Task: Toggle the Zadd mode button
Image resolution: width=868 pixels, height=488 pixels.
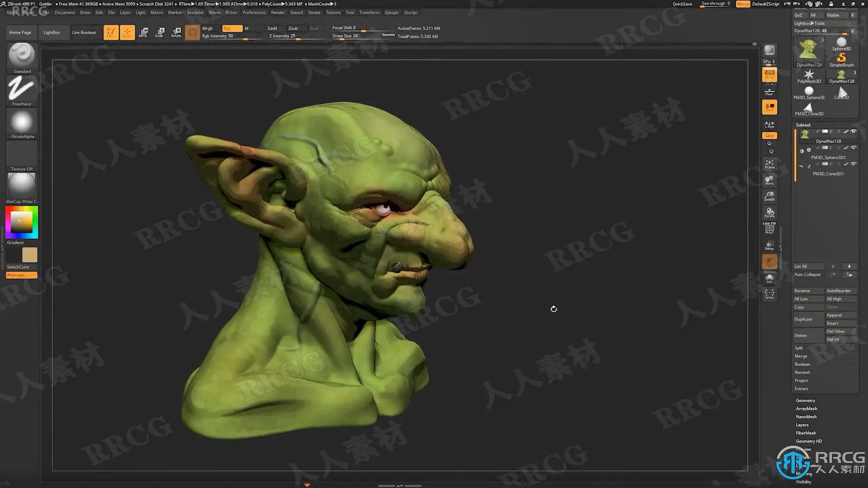Action: 272,28
